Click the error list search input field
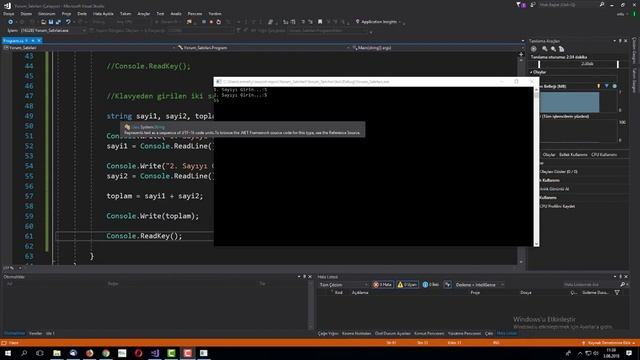This screenshot has width=640, height=360. point(590,284)
